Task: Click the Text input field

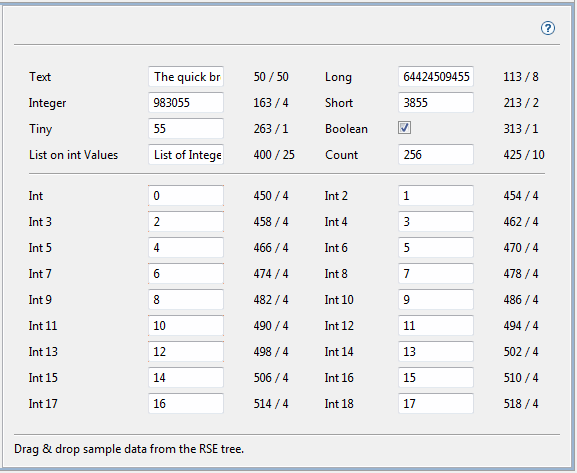Action: pyautogui.click(x=186, y=77)
